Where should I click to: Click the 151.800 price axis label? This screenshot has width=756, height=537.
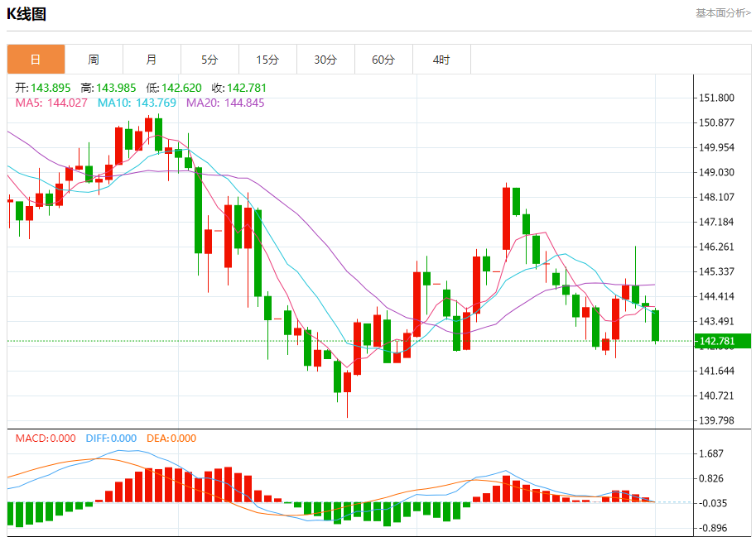(717, 98)
